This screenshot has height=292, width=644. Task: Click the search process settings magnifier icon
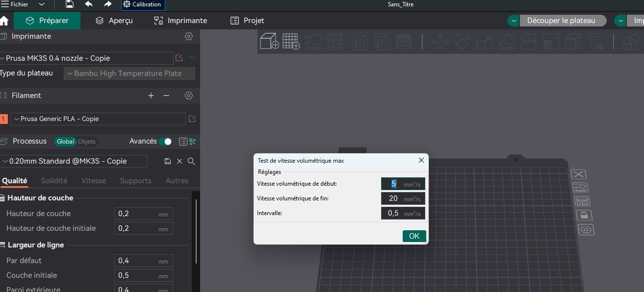(192, 161)
